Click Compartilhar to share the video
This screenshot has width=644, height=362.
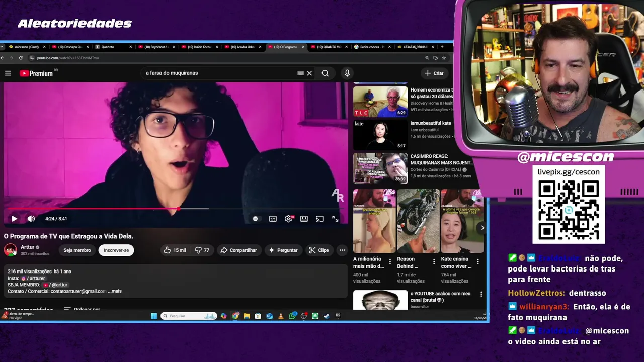click(x=238, y=250)
